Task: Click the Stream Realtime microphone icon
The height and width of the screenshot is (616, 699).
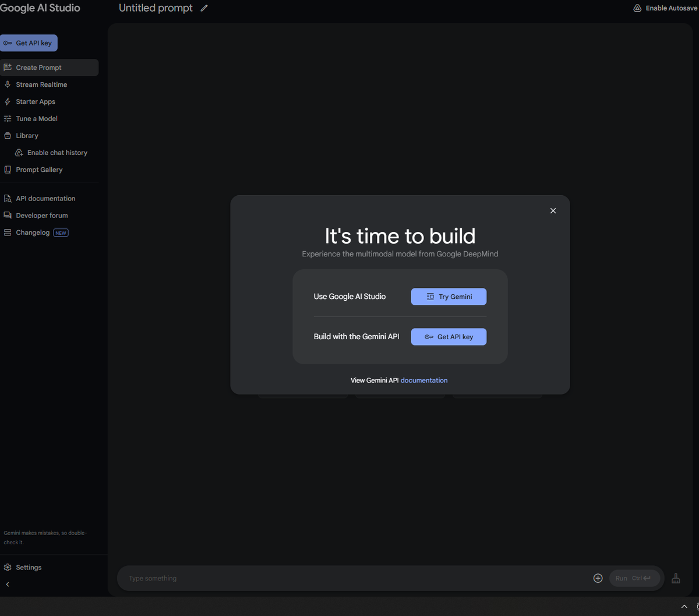Action: [8, 85]
